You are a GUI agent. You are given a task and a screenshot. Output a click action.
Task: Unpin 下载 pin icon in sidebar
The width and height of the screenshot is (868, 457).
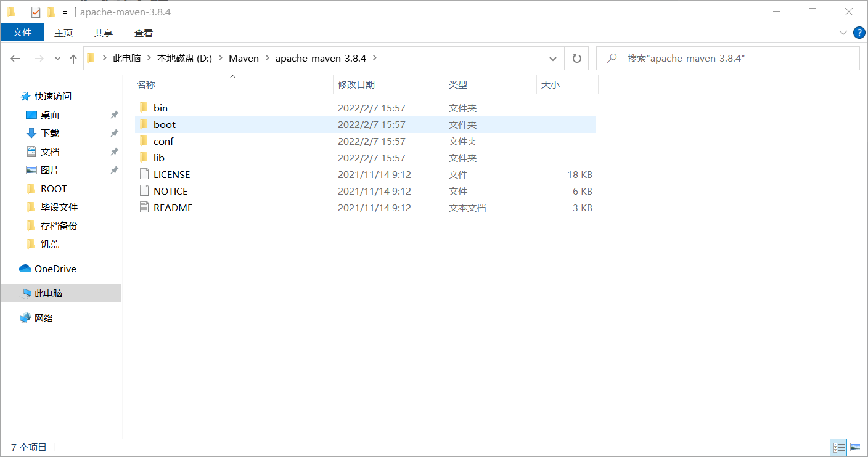(114, 133)
